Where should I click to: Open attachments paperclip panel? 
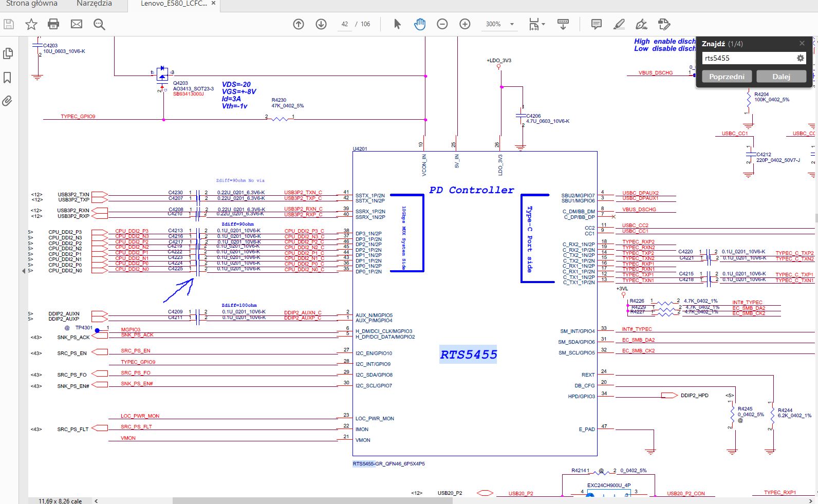point(7,101)
